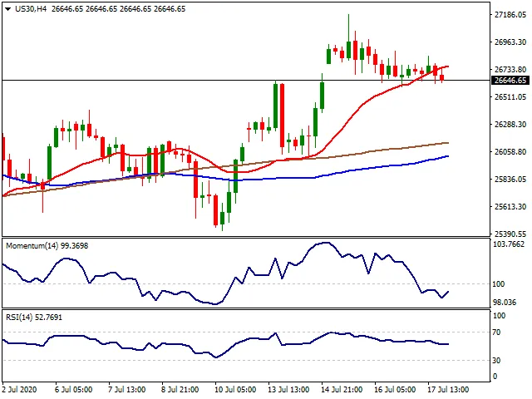
Task: Select the US30,H4 symbol title text
Action: (31, 9)
